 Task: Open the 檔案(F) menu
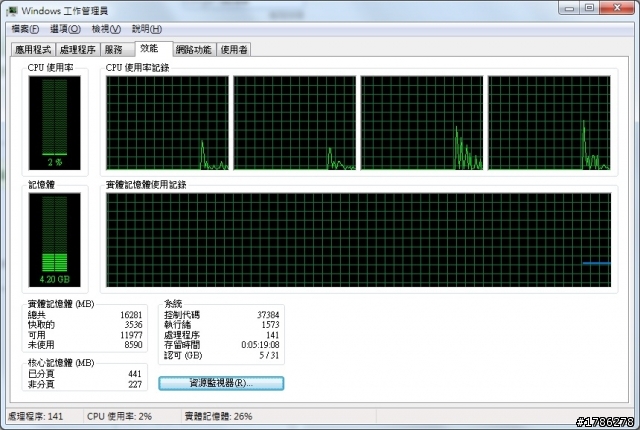pyautogui.click(x=25, y=29)
